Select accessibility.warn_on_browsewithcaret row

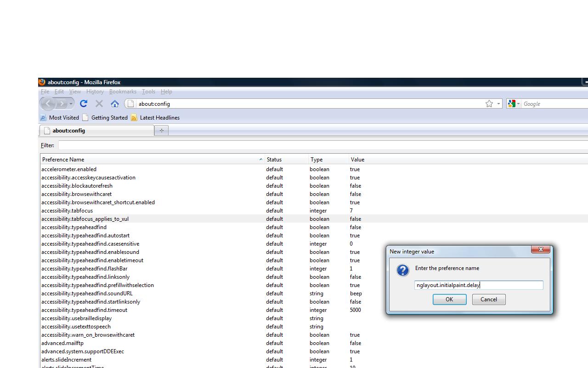coord(314,335)
